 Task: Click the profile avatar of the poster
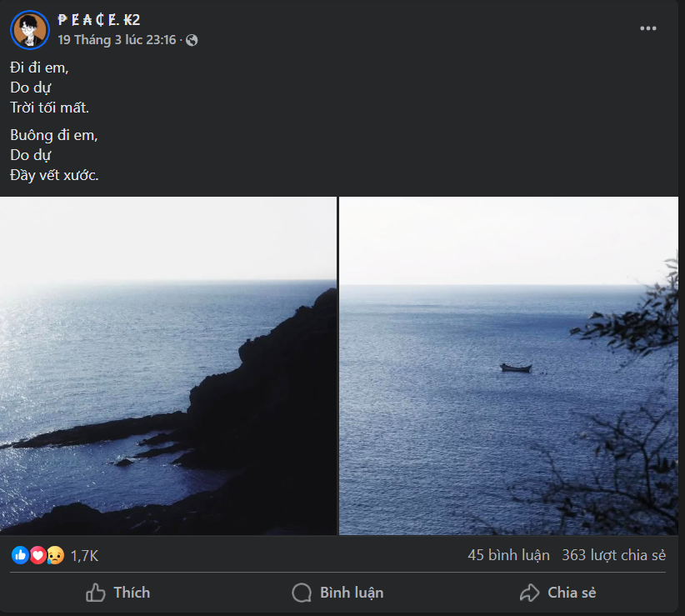click(29, 30)
